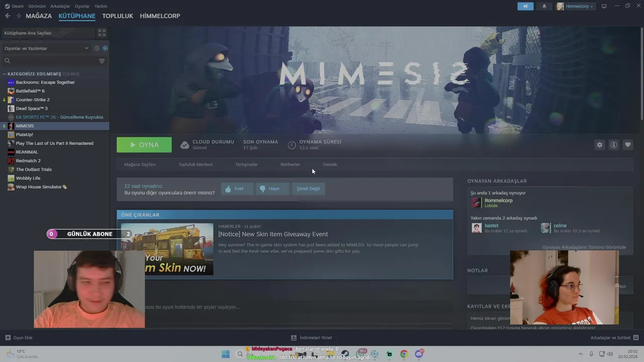Viewport: 644px width, 362px height.
Task: Open the friends chat icon
Action: (x=636, y=338)
